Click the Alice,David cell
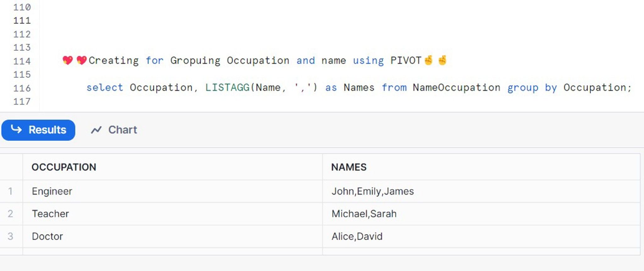The width and height of the screenshot is (644, 271). coord(481,236)
